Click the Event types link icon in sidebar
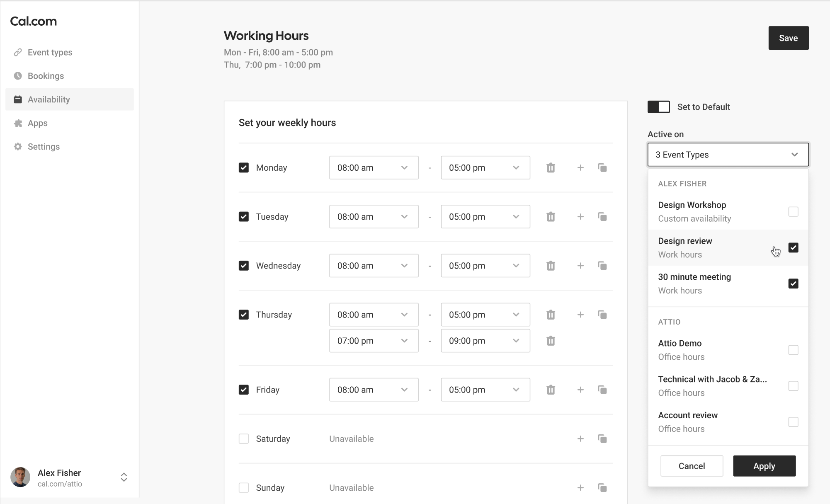Image resolution: width=830 pixels, height=504 pixels. [17, 52]
